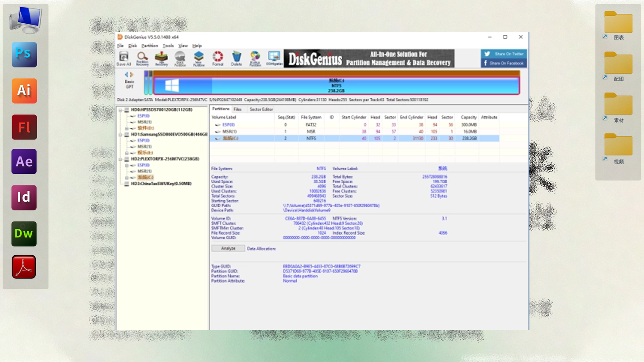Open Dreamweaver desktop shortcut
Viewport: 644px width, 362px height.
24,233
